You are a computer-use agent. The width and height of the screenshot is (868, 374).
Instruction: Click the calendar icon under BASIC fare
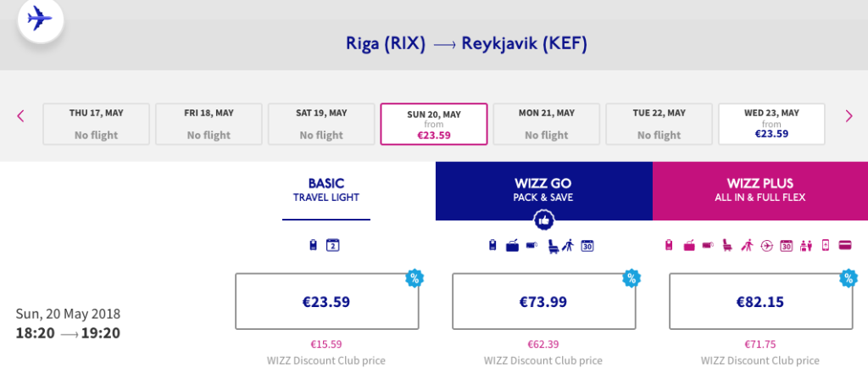click(x=333, y=246)
